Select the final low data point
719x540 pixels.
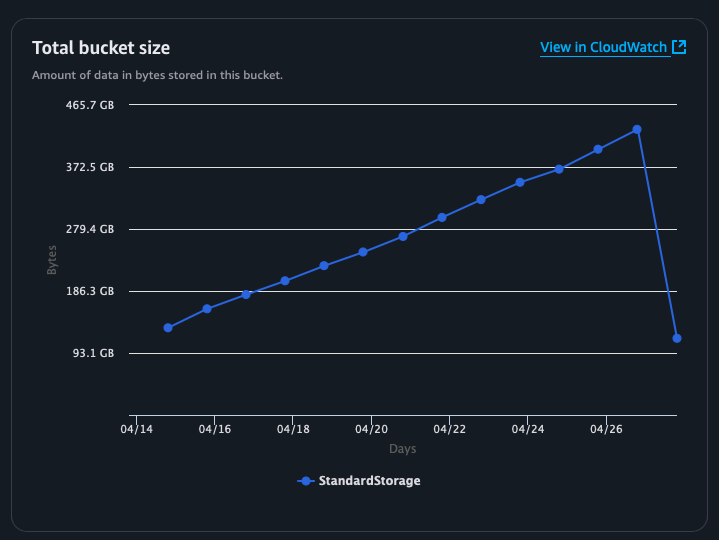pyautogui.click(x=677, y=338)
